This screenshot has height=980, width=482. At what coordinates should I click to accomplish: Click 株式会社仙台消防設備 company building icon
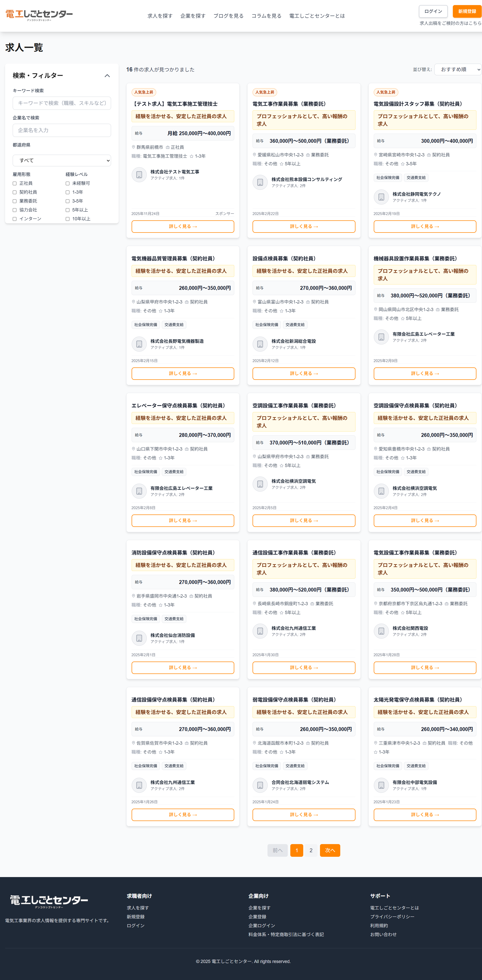pos(139,638)
